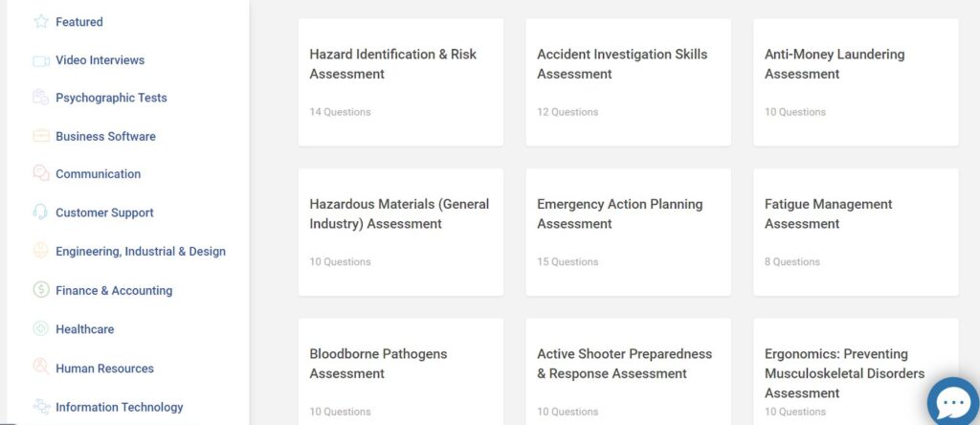Click the Psychographic Tests icon
The height and width of the screenshot is (425, 980).
click(x=41, y=98)
